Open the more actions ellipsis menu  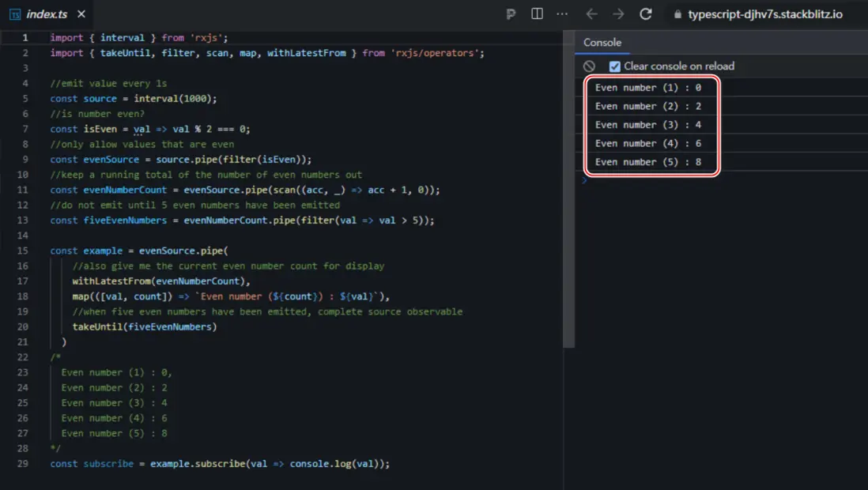(x=562, y=13)
